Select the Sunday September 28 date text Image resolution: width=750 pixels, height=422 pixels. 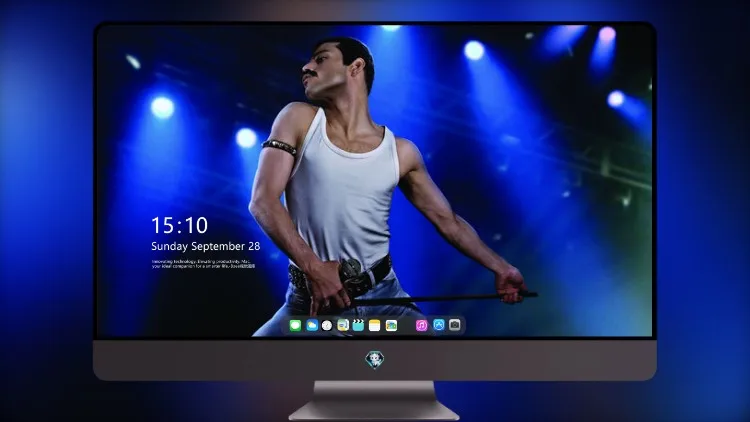206,246
